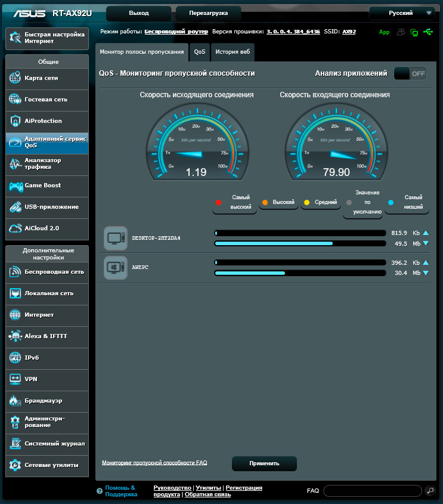Click the AWEPC device icon

coord(116,267)
